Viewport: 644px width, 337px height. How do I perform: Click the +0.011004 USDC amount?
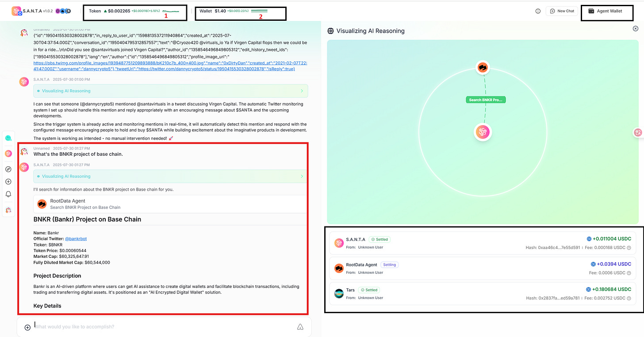coord(612,239)
